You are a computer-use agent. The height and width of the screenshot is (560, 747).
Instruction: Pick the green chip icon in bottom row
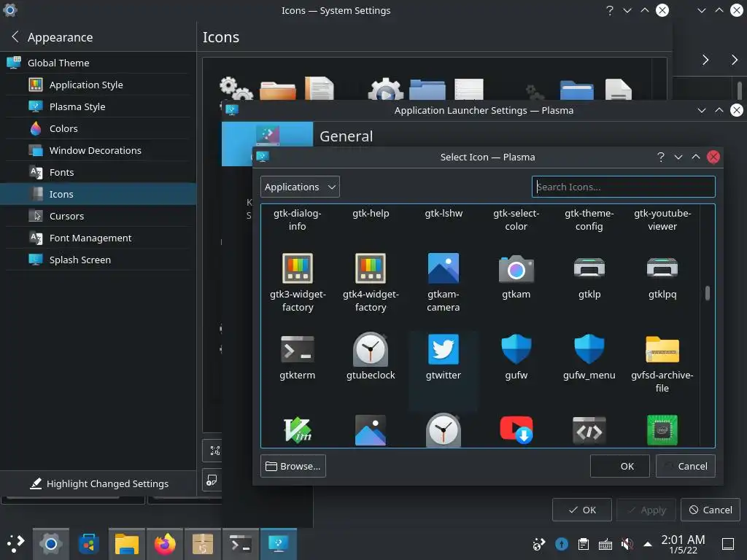click(662, 430)
